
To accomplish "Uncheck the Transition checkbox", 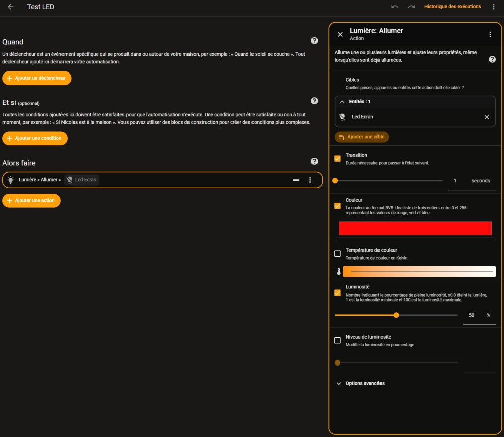I will [337, 158].
